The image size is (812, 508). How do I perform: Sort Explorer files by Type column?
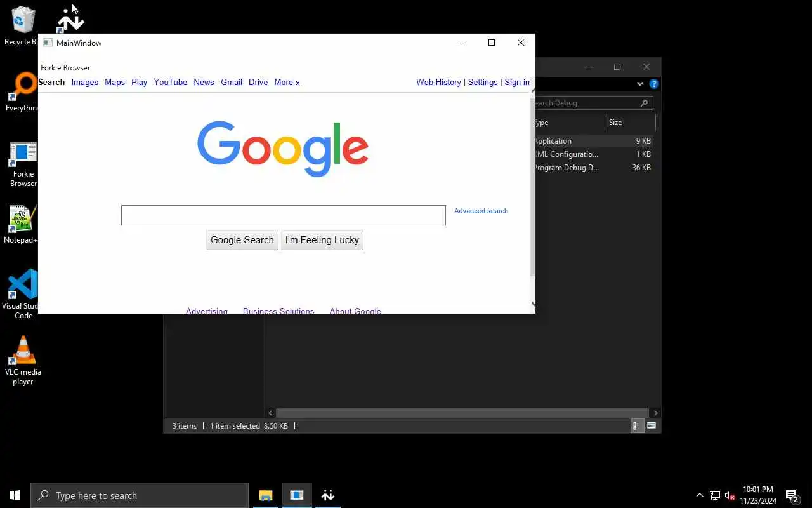pos(570,123)
